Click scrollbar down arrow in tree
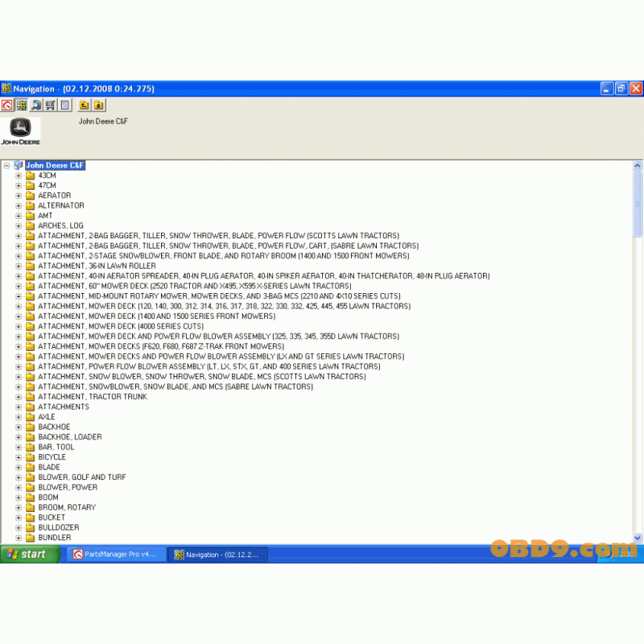 point(638,538)
